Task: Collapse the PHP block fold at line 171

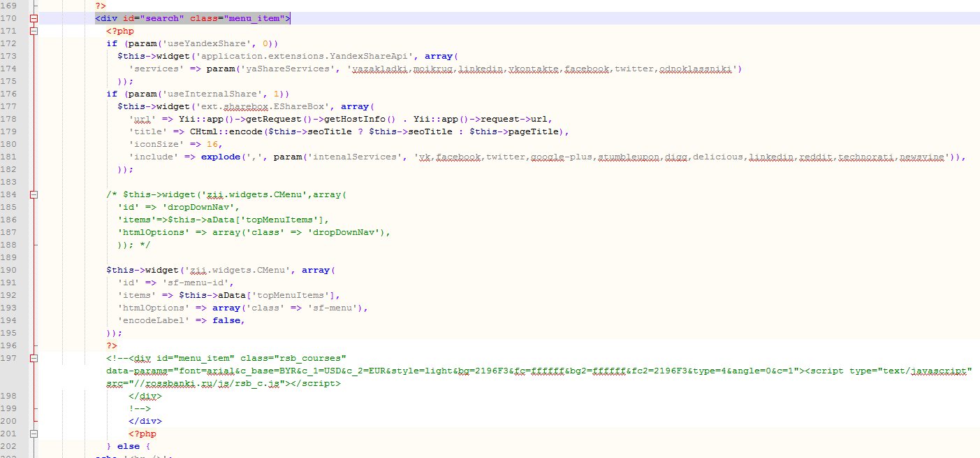Action: (34, 31)
